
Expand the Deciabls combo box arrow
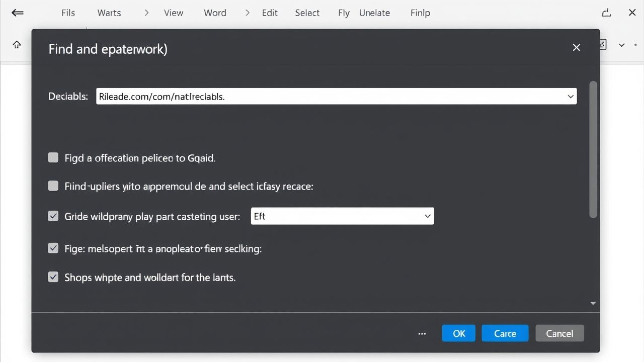click(x=571, y=96)
